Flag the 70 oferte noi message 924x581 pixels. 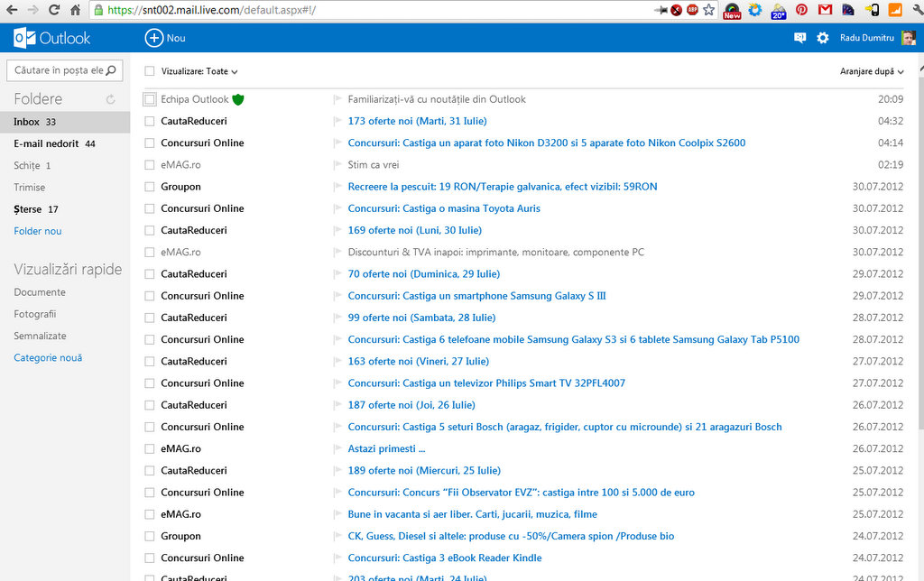click(337, 274)
